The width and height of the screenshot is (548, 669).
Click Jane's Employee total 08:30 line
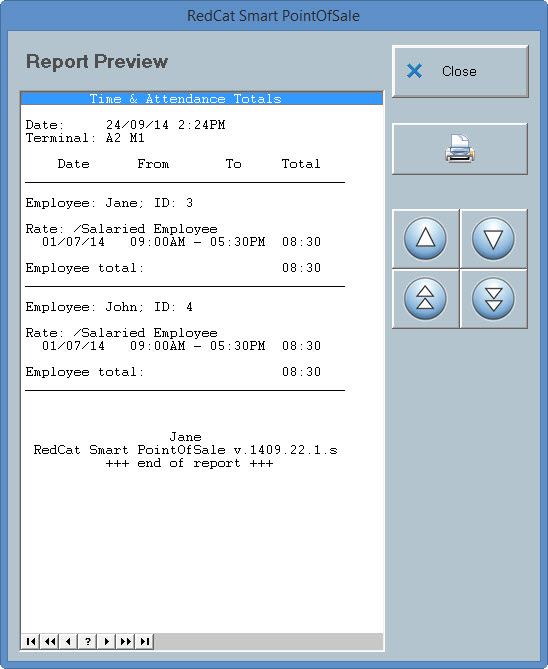coord(173,268)
